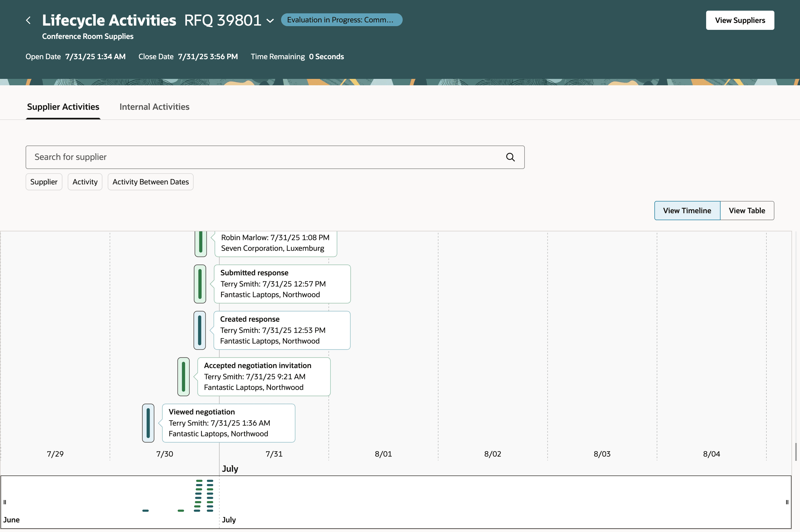Click the Submitted response green timeline marker
This screenshot has width=800, height=532.
(200, 284)
